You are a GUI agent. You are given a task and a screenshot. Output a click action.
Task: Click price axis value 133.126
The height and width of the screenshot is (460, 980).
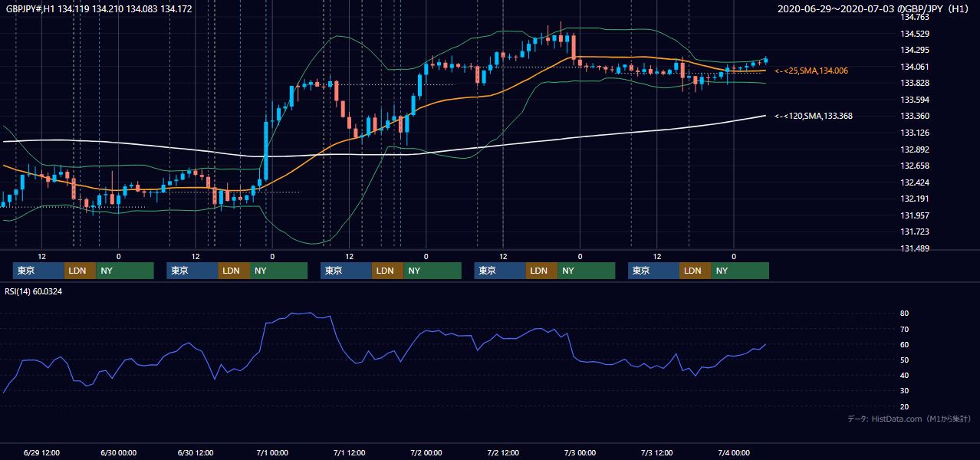click(x=915, y=133)
